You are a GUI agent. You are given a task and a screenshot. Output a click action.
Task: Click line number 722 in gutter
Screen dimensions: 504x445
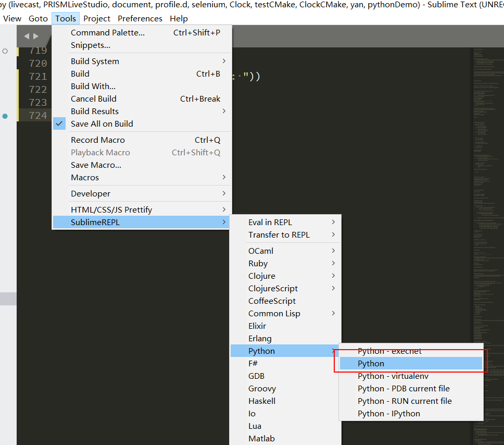(x=38, y=89)
